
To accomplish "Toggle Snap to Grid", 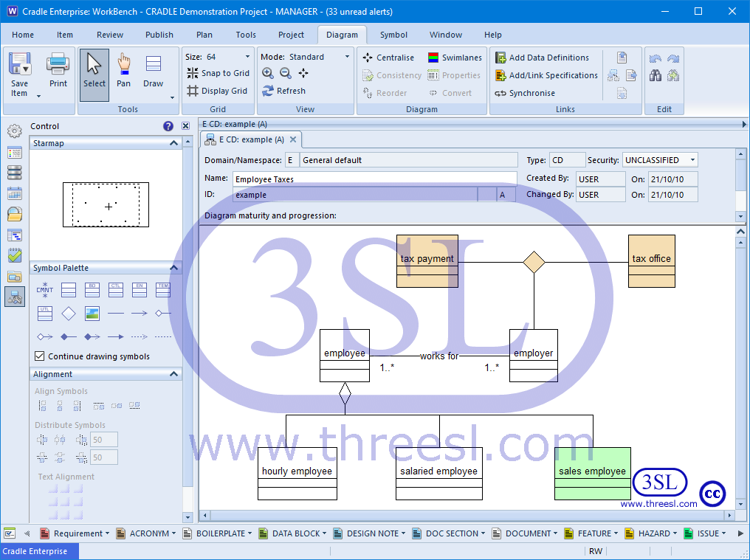I will pyautogui.click(x=218, y=73).
